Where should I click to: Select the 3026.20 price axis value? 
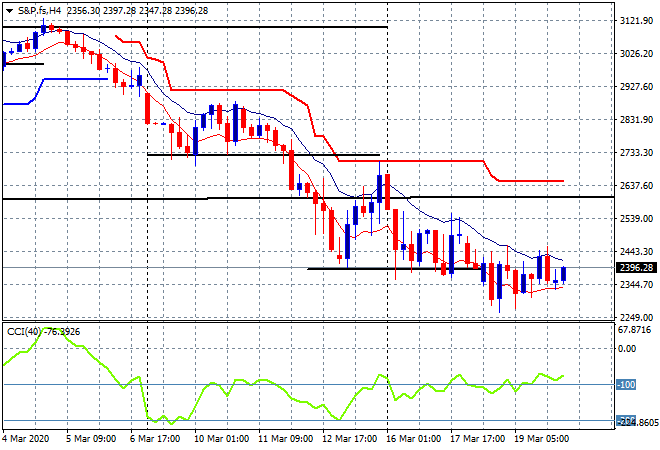pyautogui.click(x=636, y=53)
